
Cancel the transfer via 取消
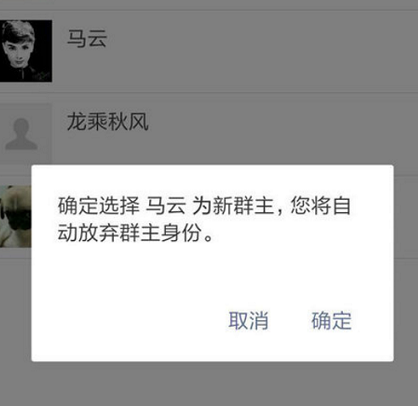[x=248, y=321]
